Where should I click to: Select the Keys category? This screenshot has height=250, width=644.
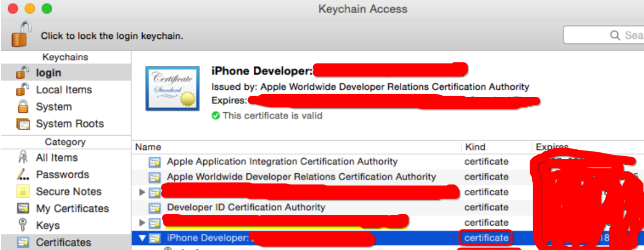coord(47,225)
